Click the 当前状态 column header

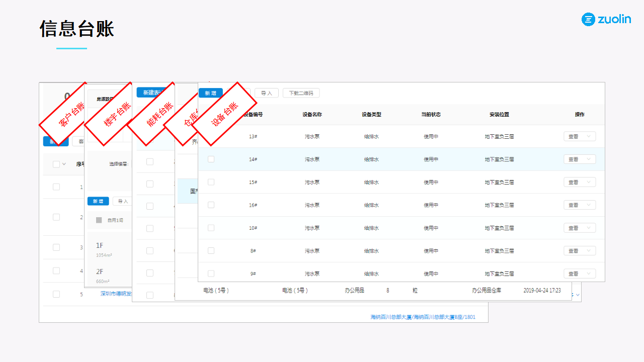coord(431,115)
